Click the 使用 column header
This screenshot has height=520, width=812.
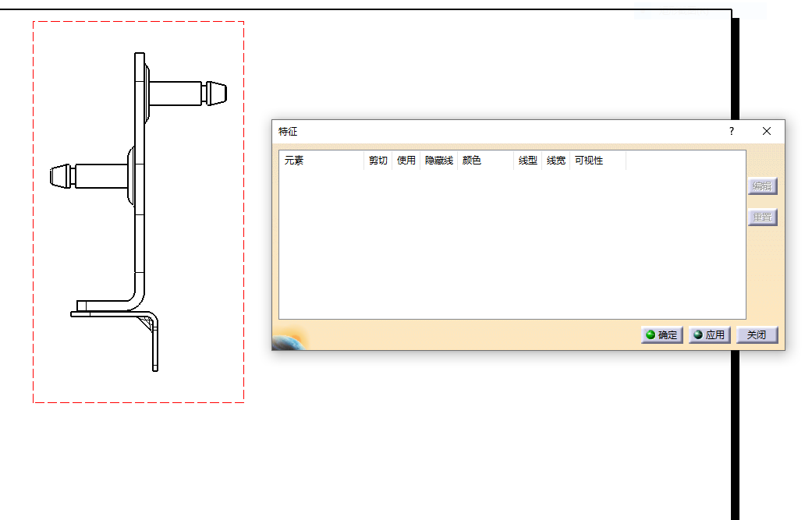point(406,161)
